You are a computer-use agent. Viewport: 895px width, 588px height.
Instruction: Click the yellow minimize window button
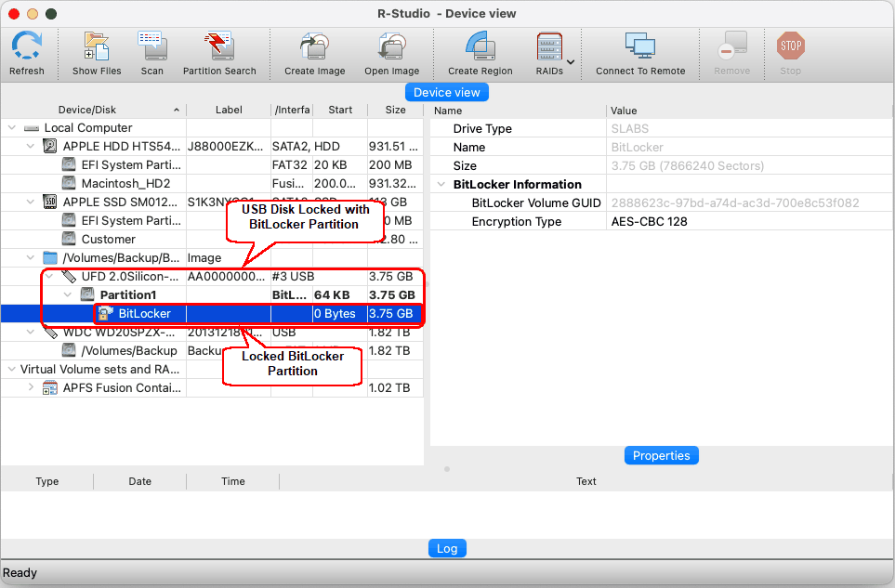pyautogui.click(x=33, y=14)
